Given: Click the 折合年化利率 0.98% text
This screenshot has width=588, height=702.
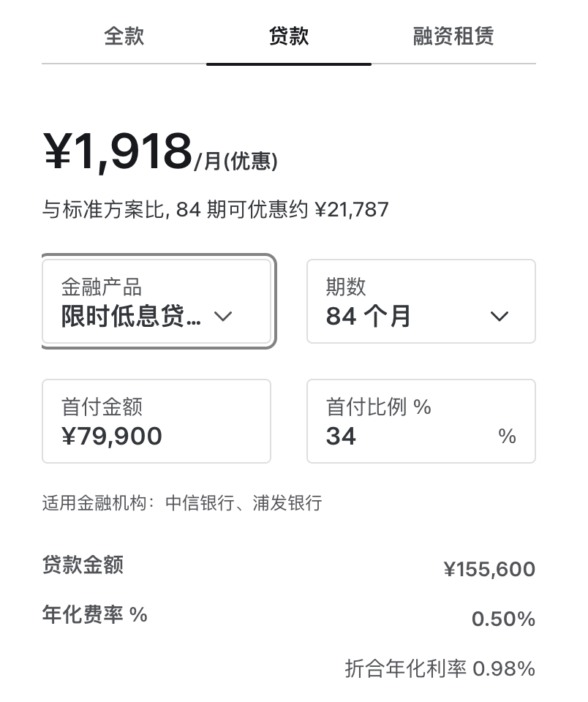Looking at the screenshot, I should (x=440, y=668).
